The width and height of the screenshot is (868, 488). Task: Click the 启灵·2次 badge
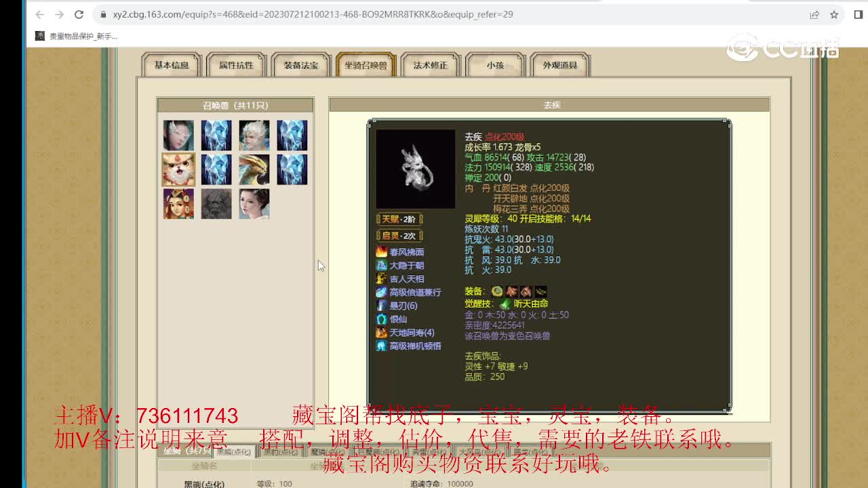399,236
